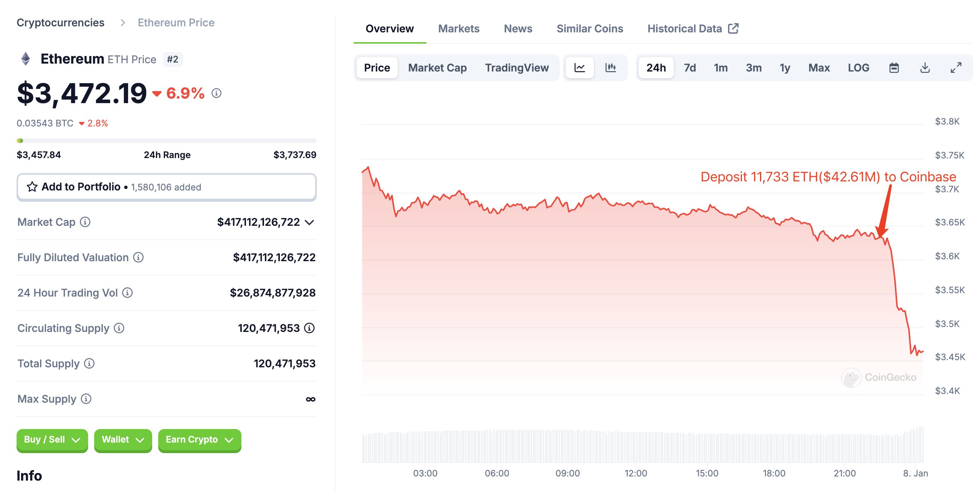Click info icon next to Market Cap

tap(85, 222)
